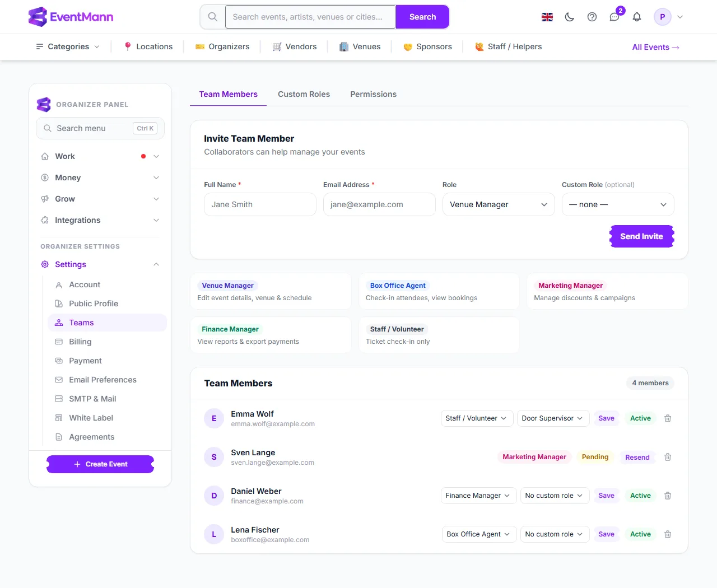This screenshot has width=717, height=588.
Task: Expand the Money sidebar section
Action: [100, 178]
